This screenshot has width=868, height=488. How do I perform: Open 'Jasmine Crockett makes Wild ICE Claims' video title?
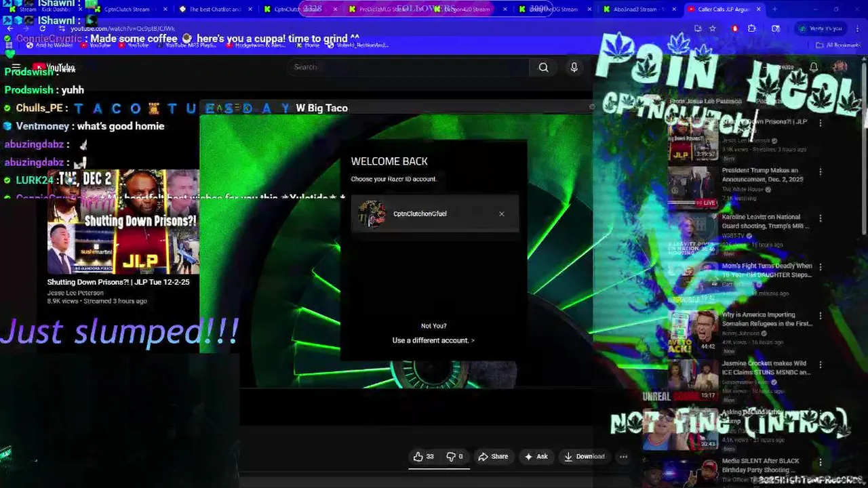766,368
